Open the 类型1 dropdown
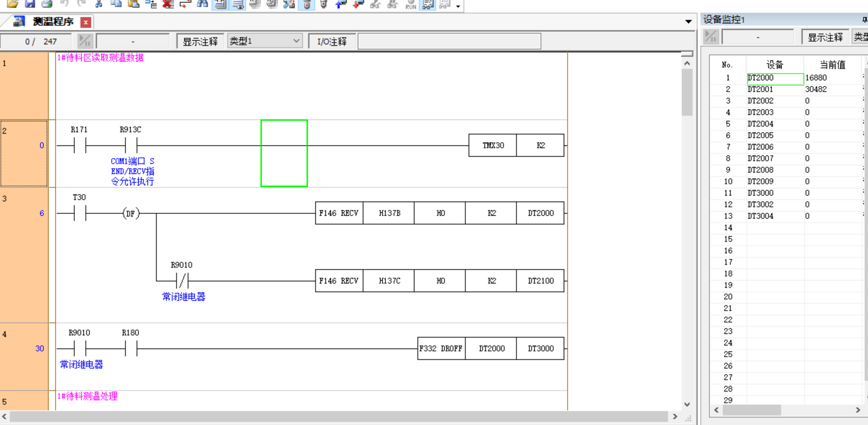Screen dimensions: 868x425 (265, 41)
